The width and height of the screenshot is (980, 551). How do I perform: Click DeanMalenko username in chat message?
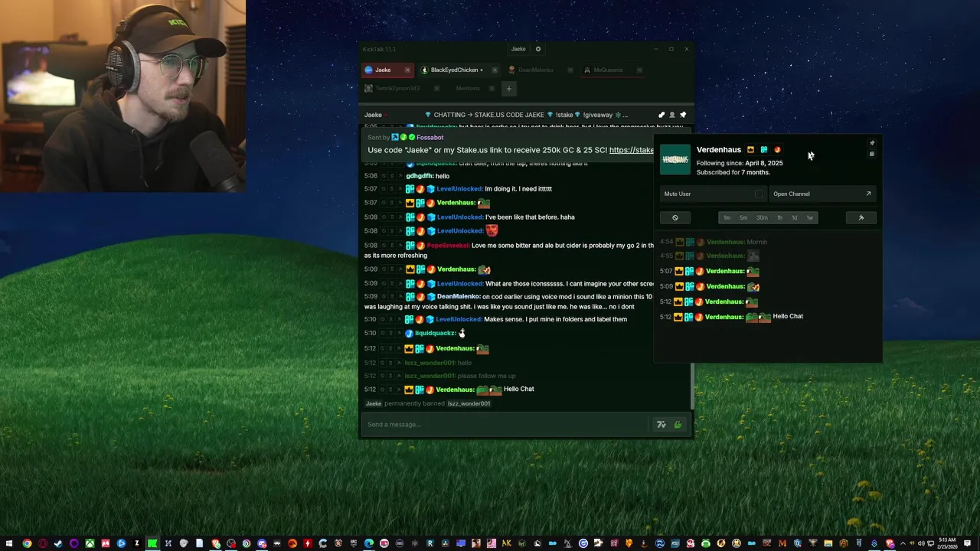[458, 296]
